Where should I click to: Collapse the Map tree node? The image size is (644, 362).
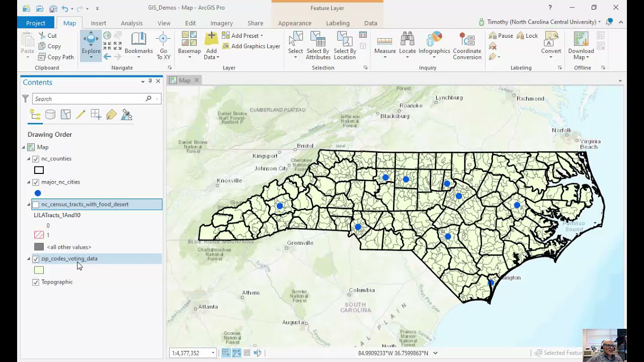point(24,147)
